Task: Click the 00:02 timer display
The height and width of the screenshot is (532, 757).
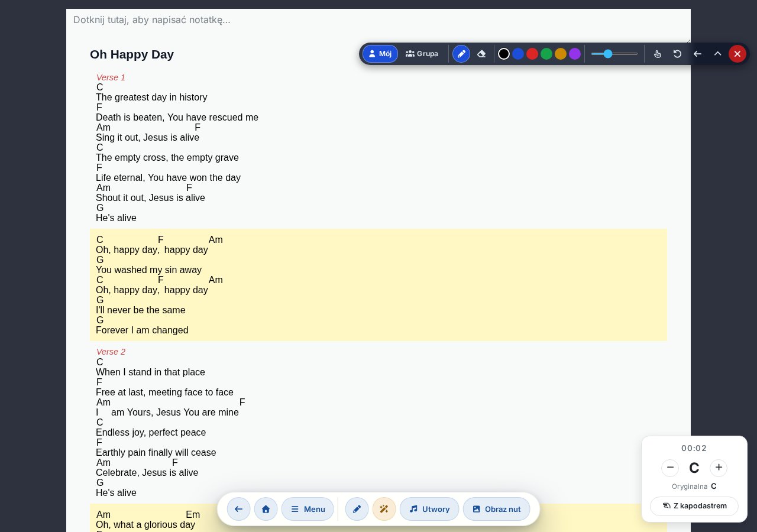Action: (694, 448)
